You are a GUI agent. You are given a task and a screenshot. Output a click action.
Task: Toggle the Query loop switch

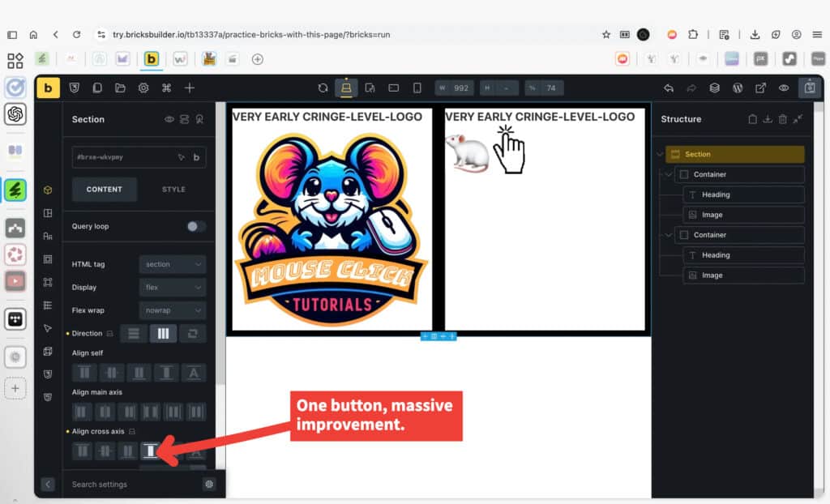(x=195, y=227)
